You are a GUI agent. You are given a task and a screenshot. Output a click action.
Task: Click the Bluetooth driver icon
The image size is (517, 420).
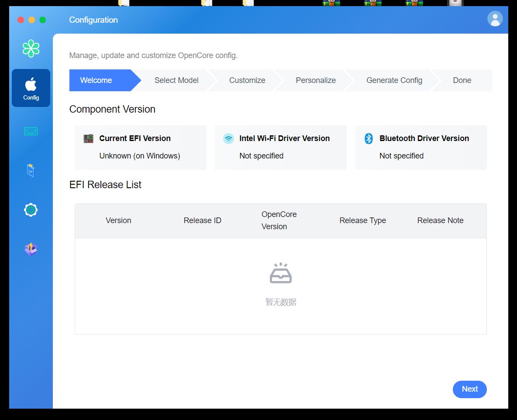(x=369, y=138)
